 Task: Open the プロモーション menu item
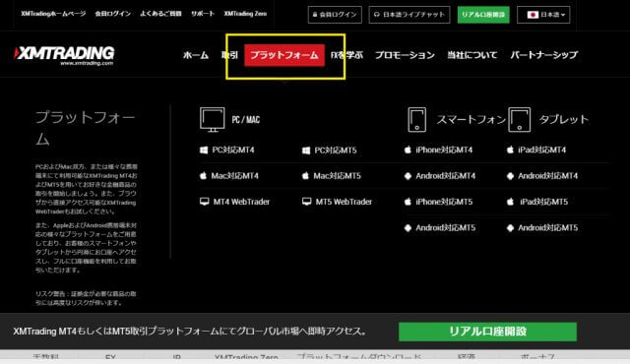tap(405, 55)
